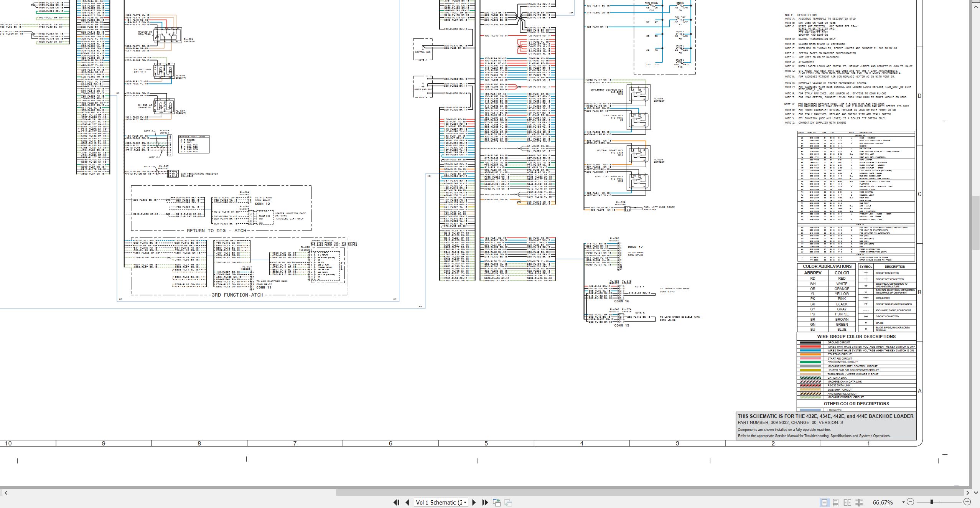Click the 'WIRE GROUP COLOR DESCRIPTIONS' heading
The width and height of the screenshot is (980, 508).
pos(856,336)
